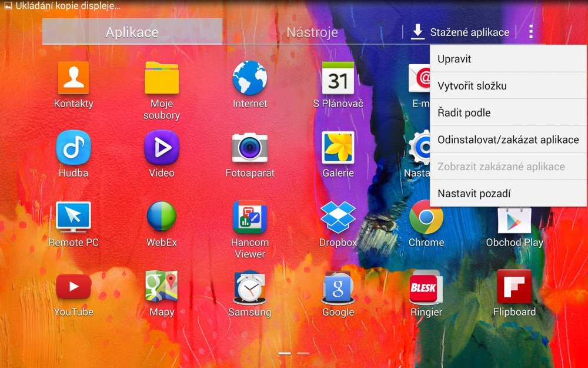Select Odinstalovat/zakázat aplikace option
This screenshot has width=588, height=368.
tap(508, 140)
